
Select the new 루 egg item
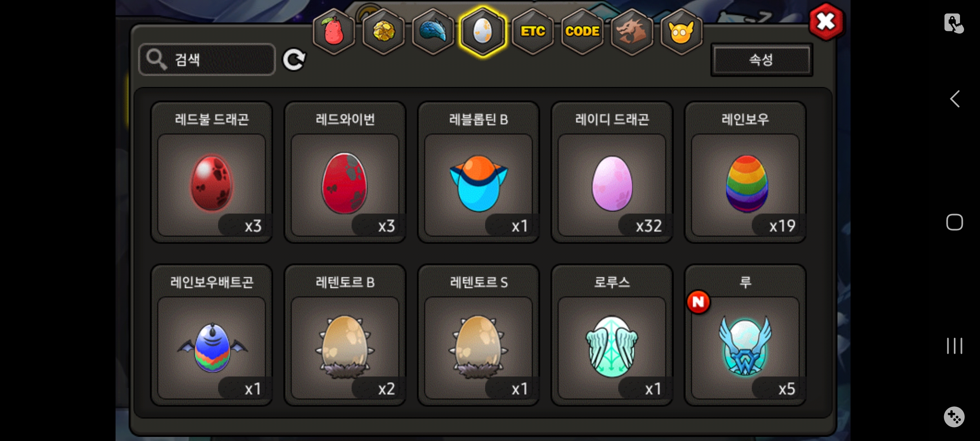pyautogui.click(x=745, y=335)
